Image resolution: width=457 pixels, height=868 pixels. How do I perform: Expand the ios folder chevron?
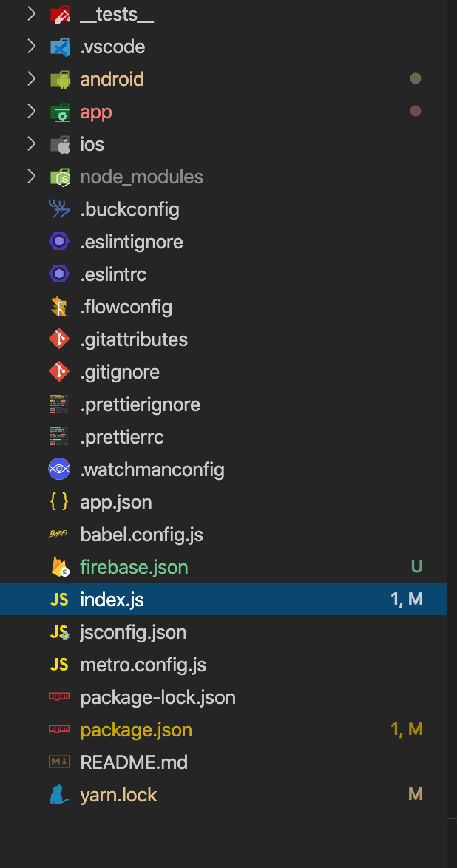pos(31,144)
